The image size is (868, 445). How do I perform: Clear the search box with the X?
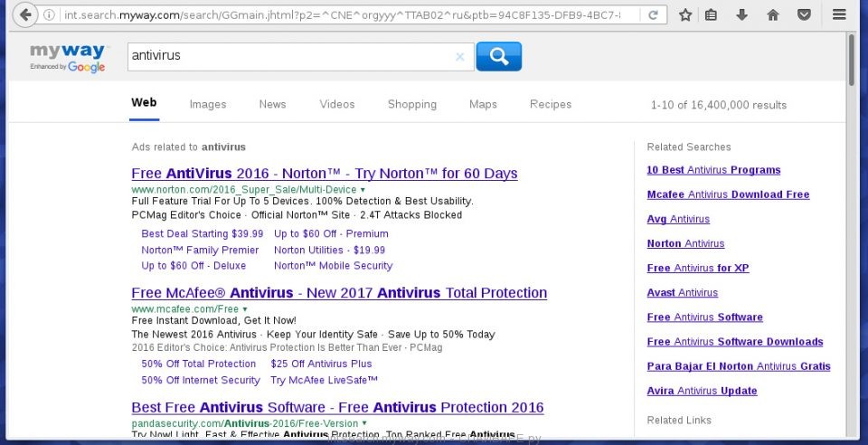(x=459, y=56)
